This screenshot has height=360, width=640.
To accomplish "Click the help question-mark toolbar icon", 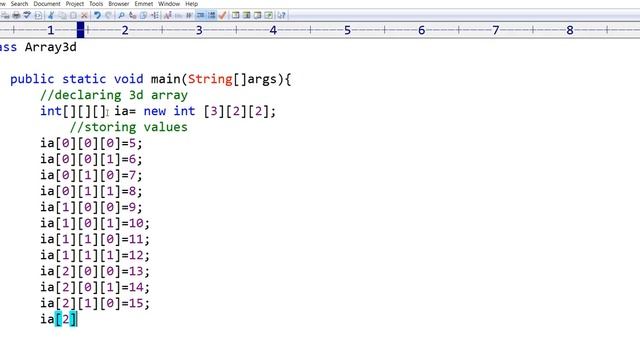I will 282,16.
